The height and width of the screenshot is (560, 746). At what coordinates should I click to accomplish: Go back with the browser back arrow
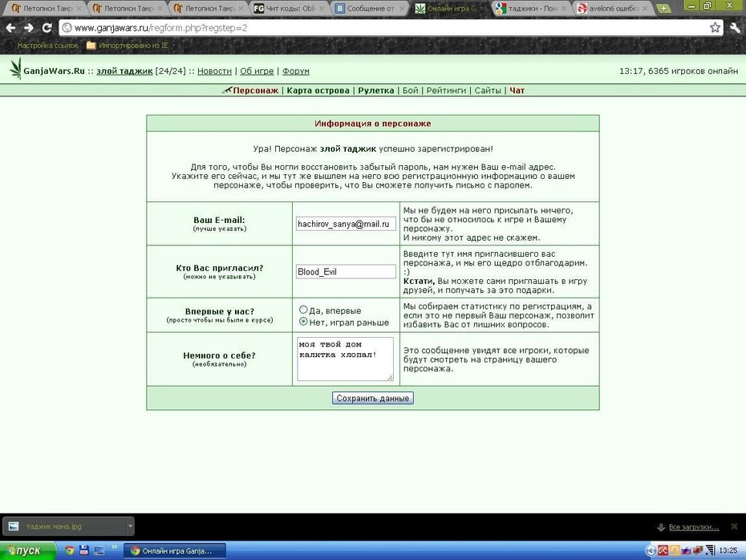tap(10, 28)
